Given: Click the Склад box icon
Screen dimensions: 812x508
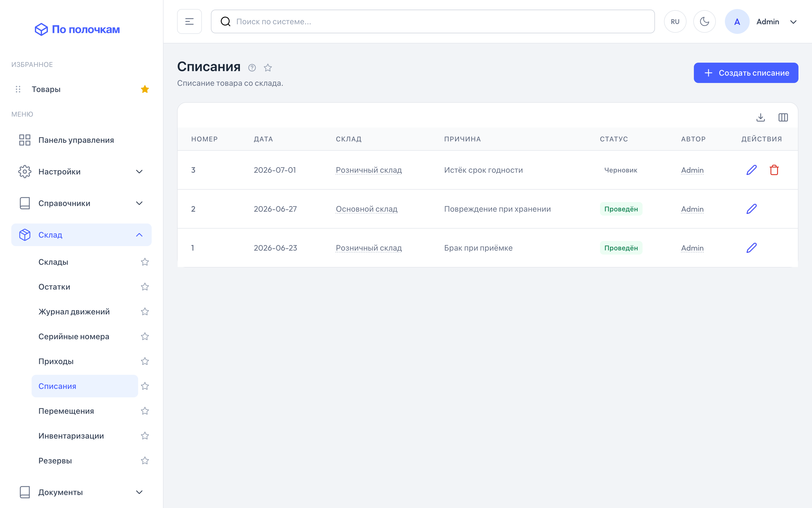Looking at the screenshot, I should pyautogui.click(x=25, y=235).
